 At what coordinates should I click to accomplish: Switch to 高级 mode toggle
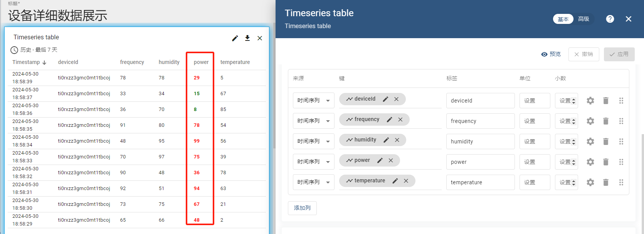tap(583, 19)
